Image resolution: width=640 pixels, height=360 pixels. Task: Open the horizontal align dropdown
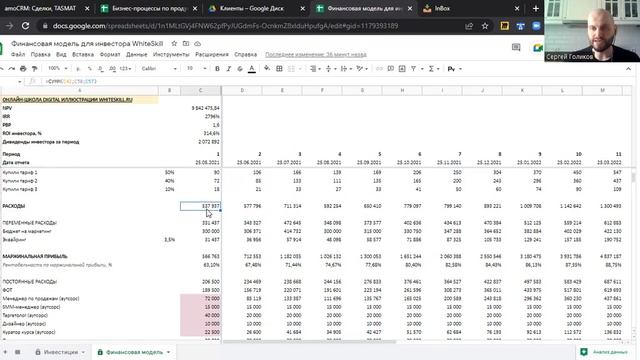(315, 69)
